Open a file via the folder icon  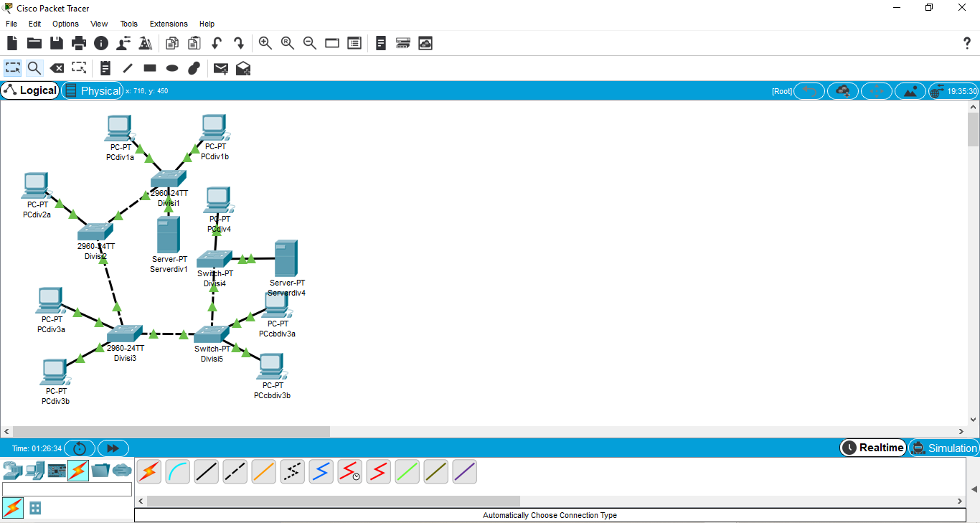pos(34,43)
